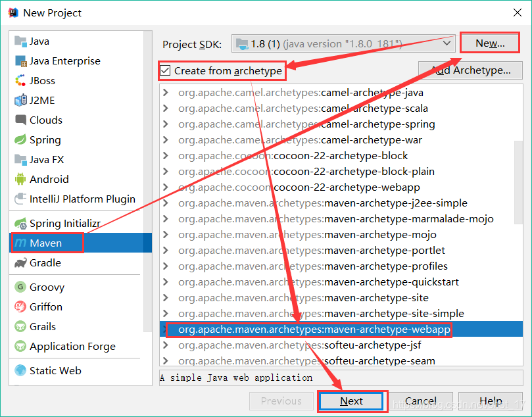This screenshot has width=532, height=417.
Task: Expand the camel-archetype-spring node
Action: [166, 124]
